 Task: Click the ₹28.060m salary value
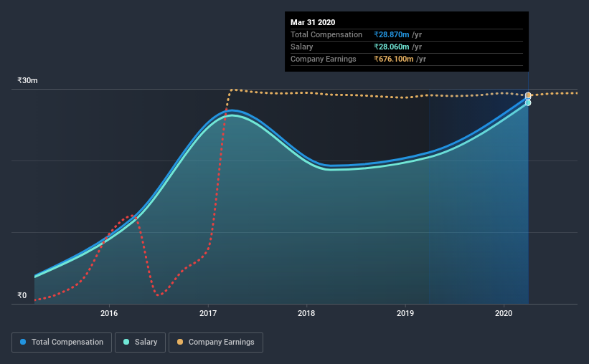[x=392, y=47]
